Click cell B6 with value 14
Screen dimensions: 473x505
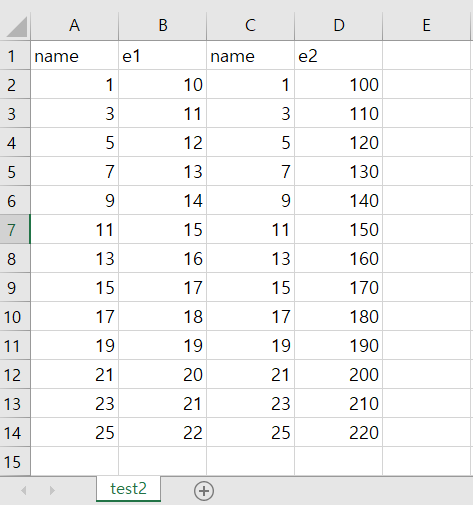162,200
